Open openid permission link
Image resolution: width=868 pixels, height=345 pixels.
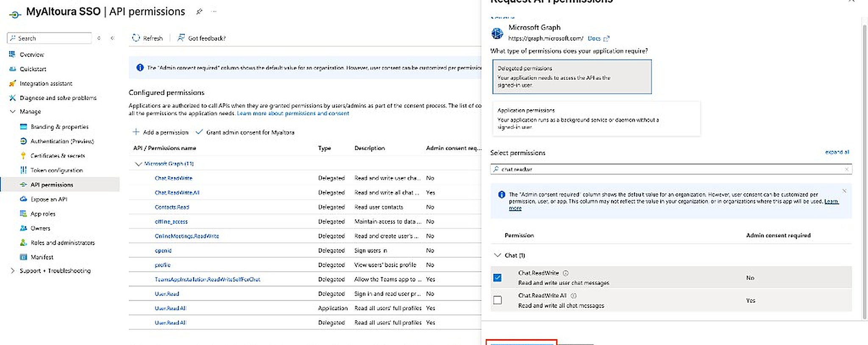163,250
